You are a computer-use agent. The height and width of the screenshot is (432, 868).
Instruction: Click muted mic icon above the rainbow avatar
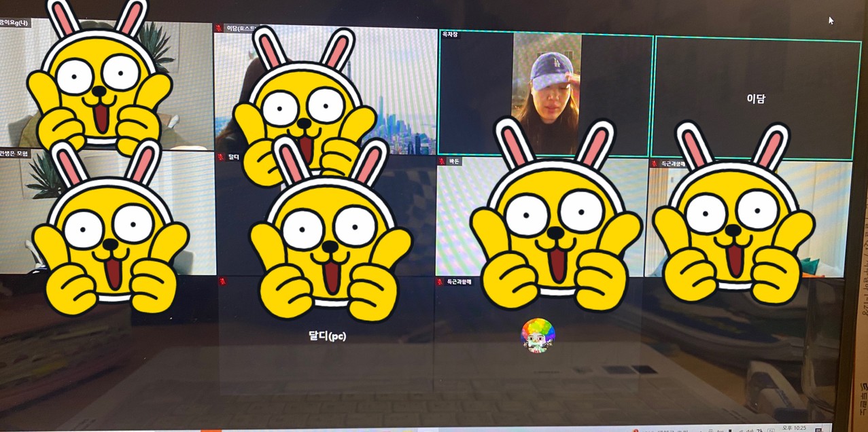click(440, 281)
